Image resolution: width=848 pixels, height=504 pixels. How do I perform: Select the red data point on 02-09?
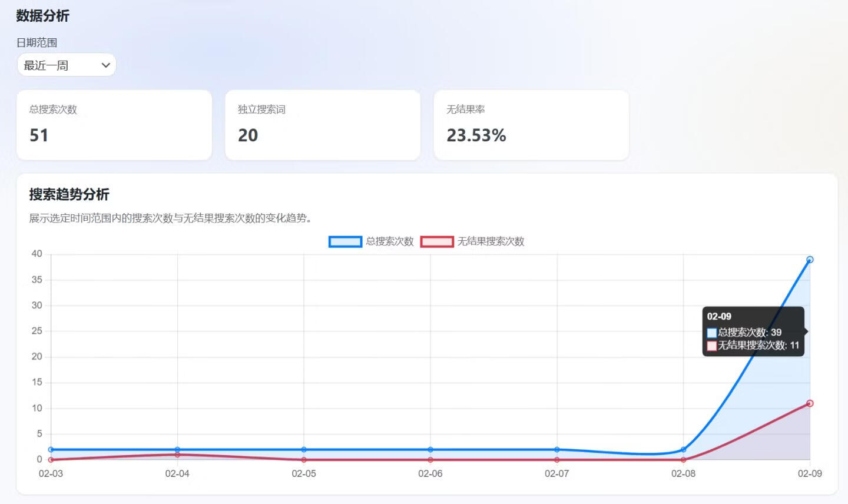pos(810,403)
